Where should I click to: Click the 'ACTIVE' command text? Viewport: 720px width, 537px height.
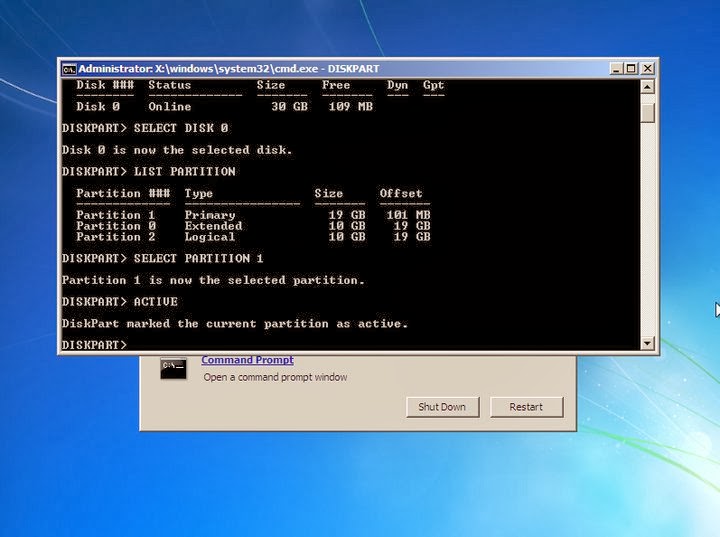click(x=156, y=302)
